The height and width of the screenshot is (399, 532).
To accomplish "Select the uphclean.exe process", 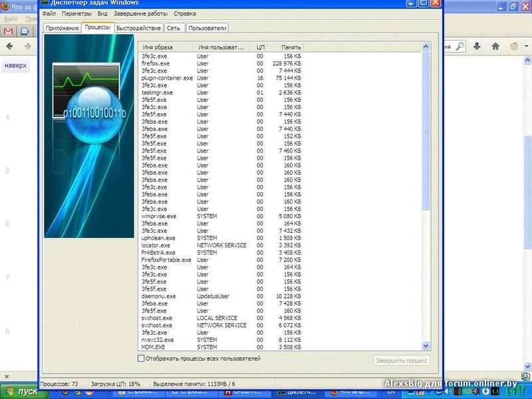I will [x=221, y=238].
